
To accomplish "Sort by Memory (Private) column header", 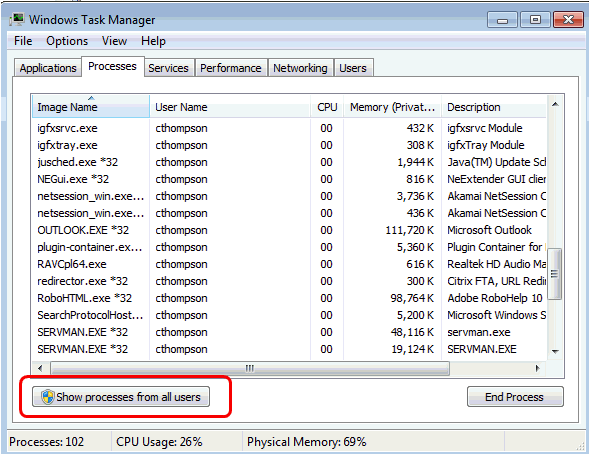I will pos(393,107).
